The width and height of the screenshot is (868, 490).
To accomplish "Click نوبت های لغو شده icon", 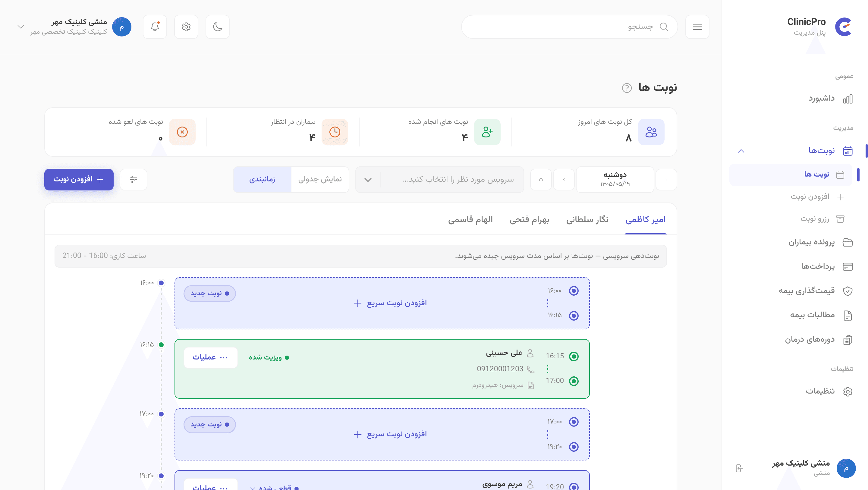I will click(x=182, y=132).
